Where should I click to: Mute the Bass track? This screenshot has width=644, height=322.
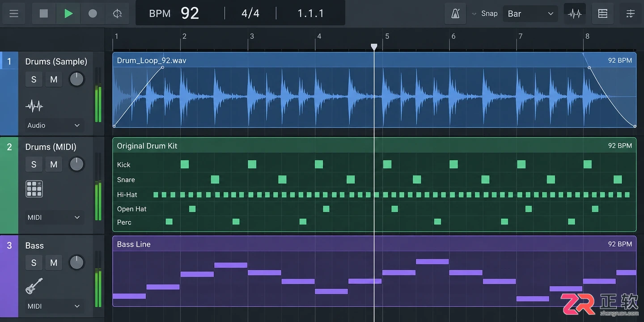coord(54,263)
